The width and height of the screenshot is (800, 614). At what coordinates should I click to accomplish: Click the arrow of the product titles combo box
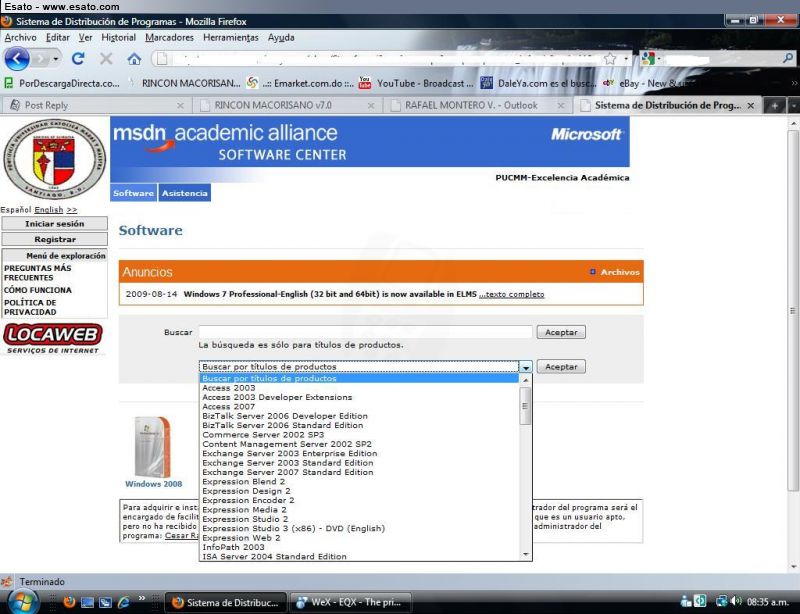coord(526,367)
